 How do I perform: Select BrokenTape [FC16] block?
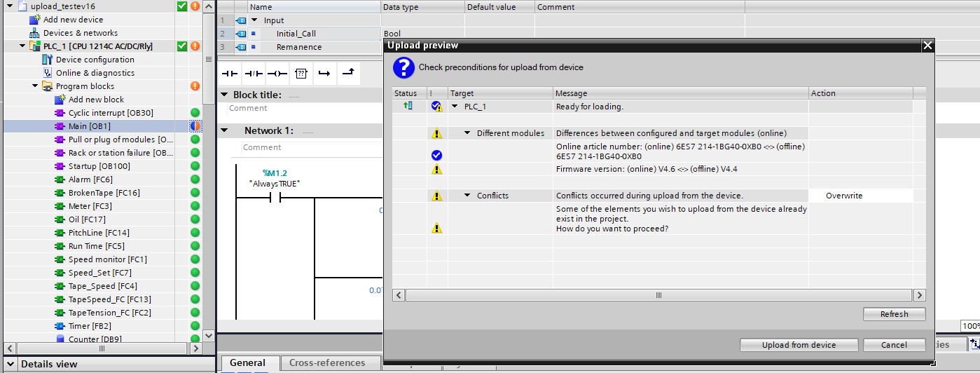tap(104, 193)
